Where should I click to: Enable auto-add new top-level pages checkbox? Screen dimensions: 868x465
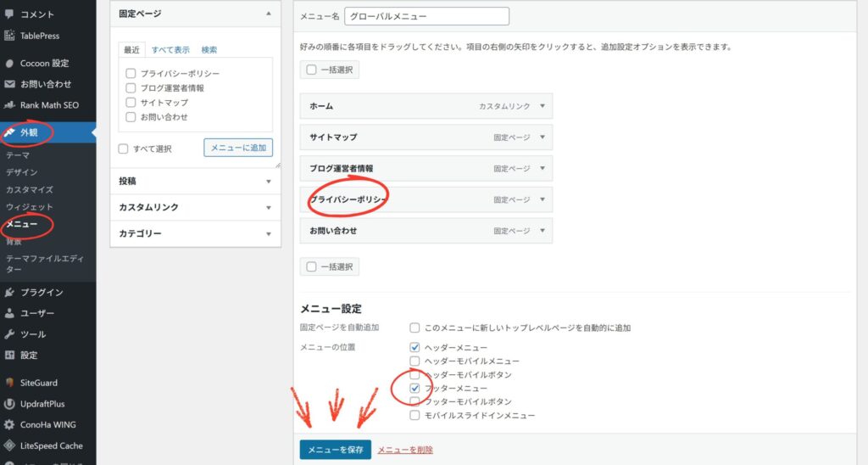click(x=415, y=328)
